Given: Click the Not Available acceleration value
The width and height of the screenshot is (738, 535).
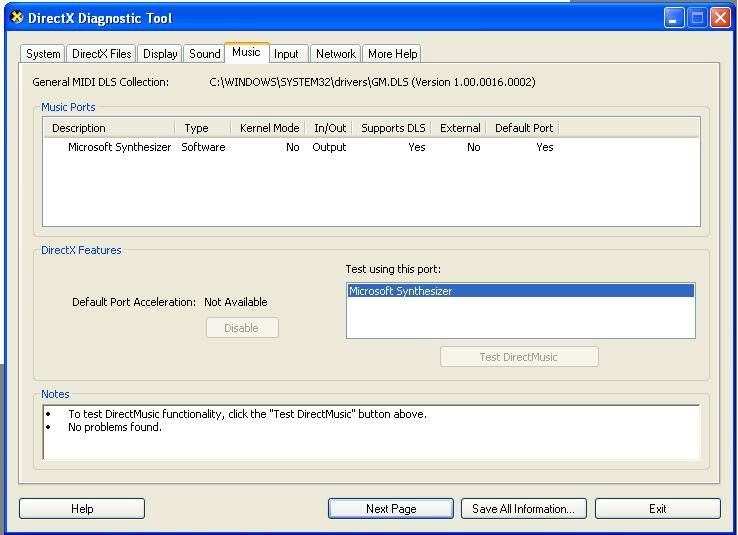Looking at the screenshot, I should point(236,302).
